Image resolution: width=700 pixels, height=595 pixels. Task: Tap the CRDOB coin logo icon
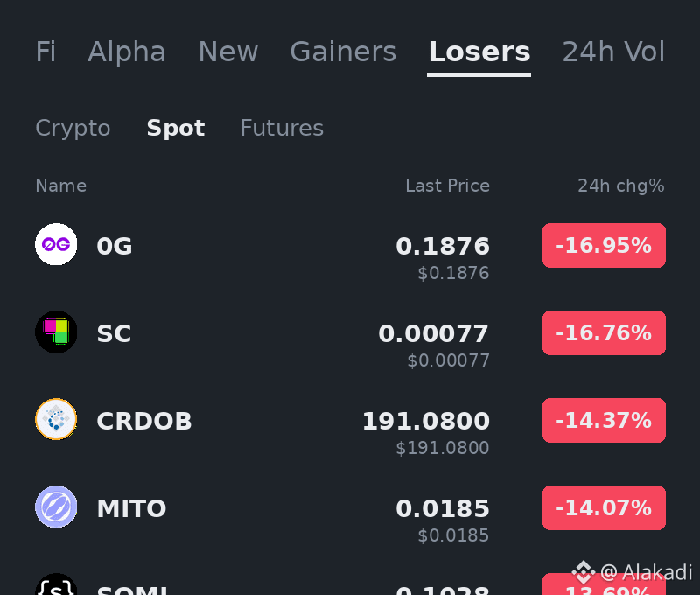pos(56,419)
